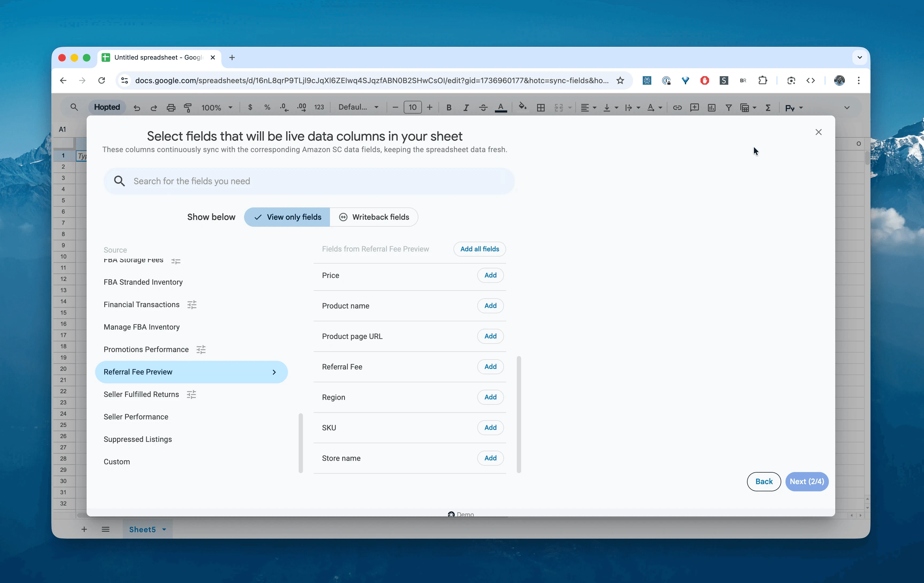Click the Back button

[764, 481]
